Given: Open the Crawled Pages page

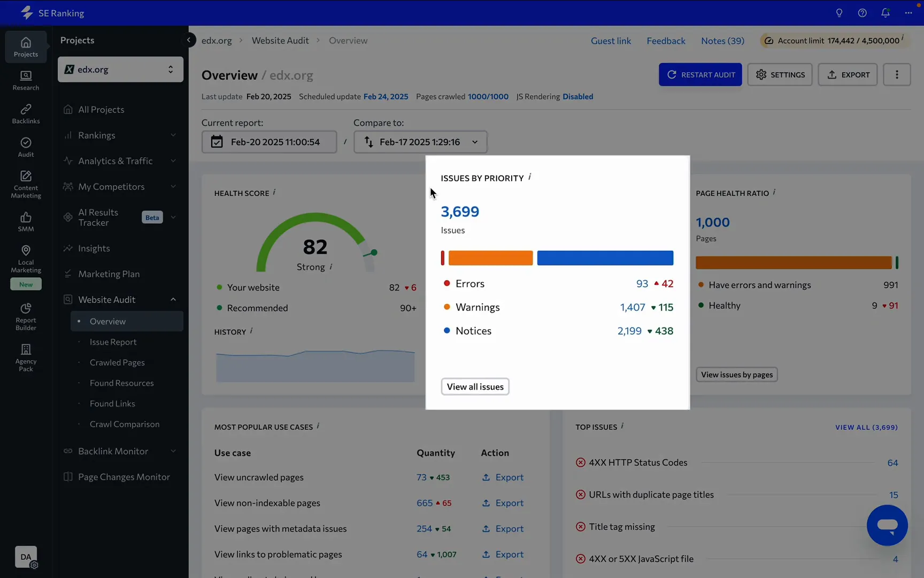Looking at the screenshot, I should [118, 362].
